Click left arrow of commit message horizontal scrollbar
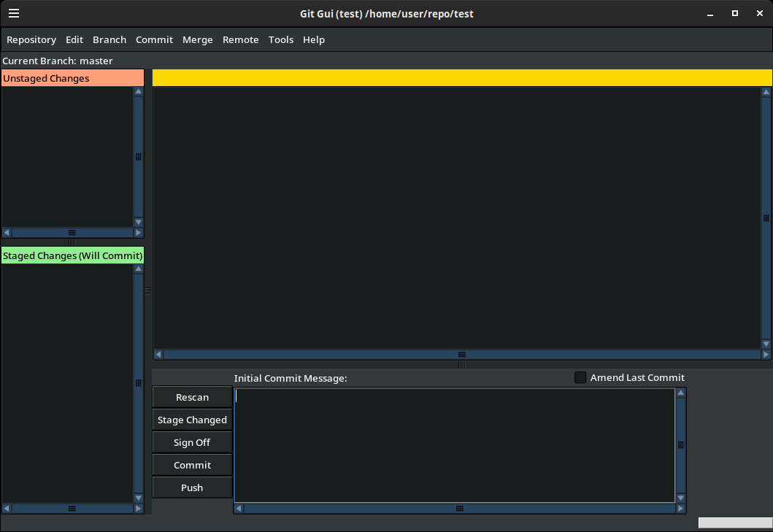Viewport: 773px width, 532px height. coord(239,509)
